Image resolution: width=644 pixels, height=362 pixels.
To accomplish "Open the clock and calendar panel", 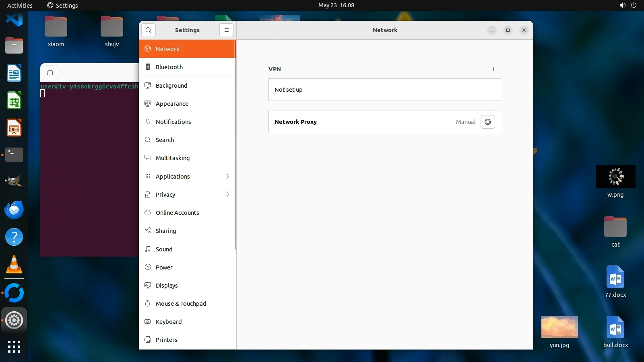I will [336, 5].
